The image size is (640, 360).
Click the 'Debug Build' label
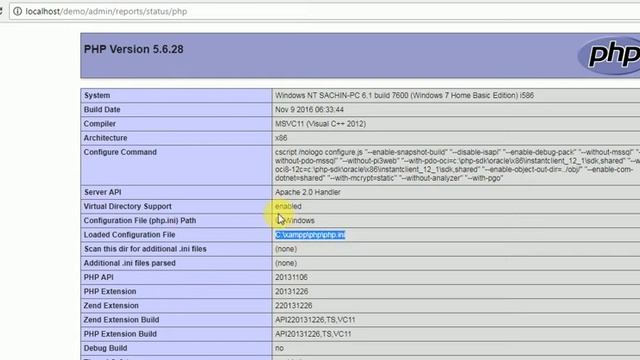click(105, 348)
